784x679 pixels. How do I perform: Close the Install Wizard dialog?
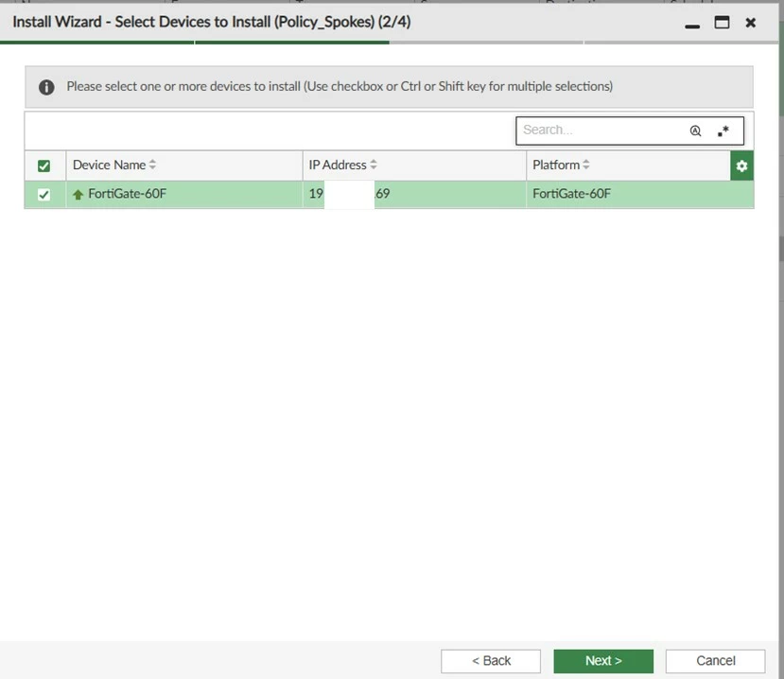point(750,23)
